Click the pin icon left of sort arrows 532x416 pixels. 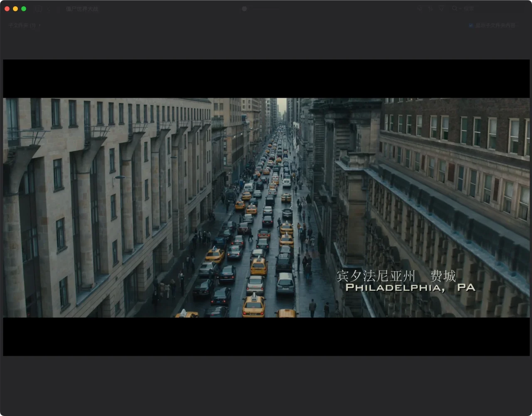(420, 8)
